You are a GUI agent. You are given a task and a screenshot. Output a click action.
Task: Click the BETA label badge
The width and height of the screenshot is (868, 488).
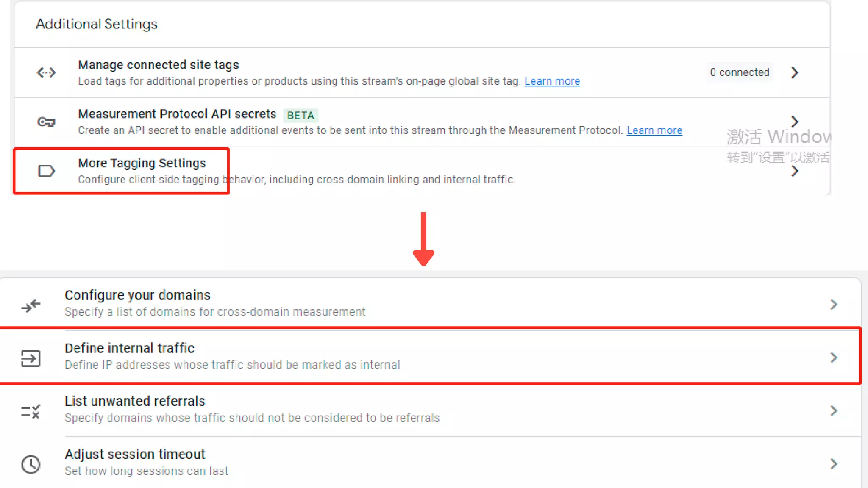pos(300,116)
